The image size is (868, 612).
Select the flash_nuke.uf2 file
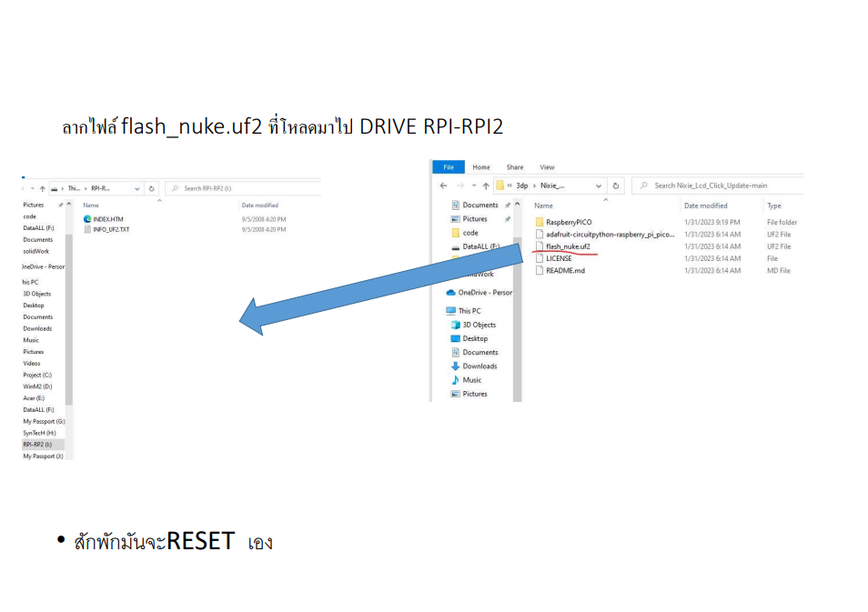568,247
